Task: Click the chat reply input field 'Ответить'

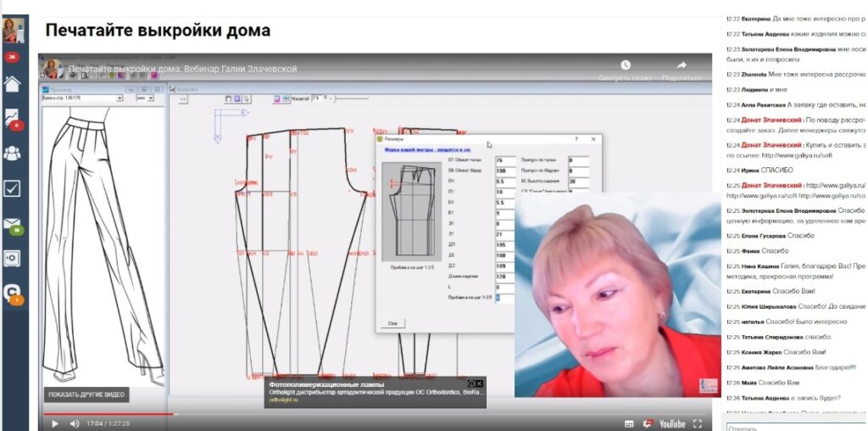Action: coord(795,428)
